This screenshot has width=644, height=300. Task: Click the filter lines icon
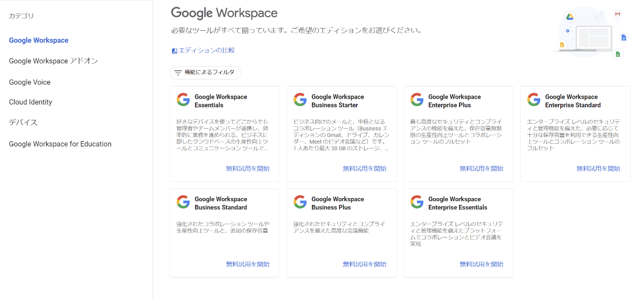pyautogui.click(x=178, y=73)
